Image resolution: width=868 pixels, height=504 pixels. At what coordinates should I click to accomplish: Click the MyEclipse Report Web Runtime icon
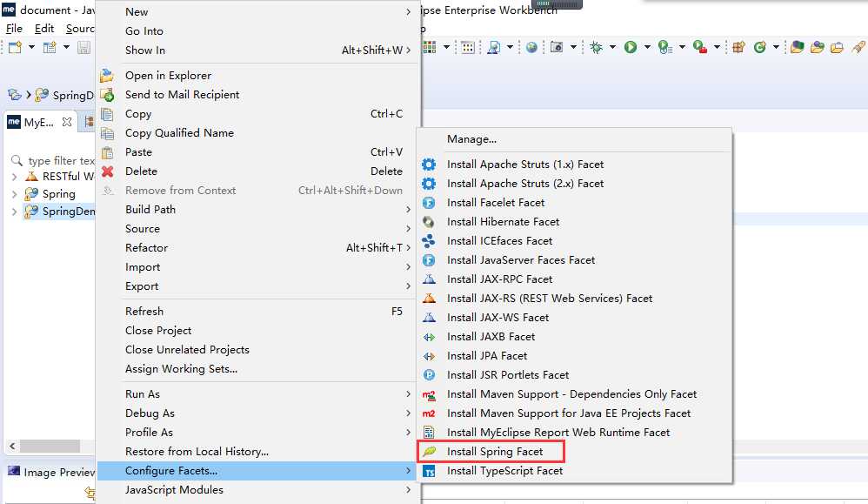click(429, 433)
